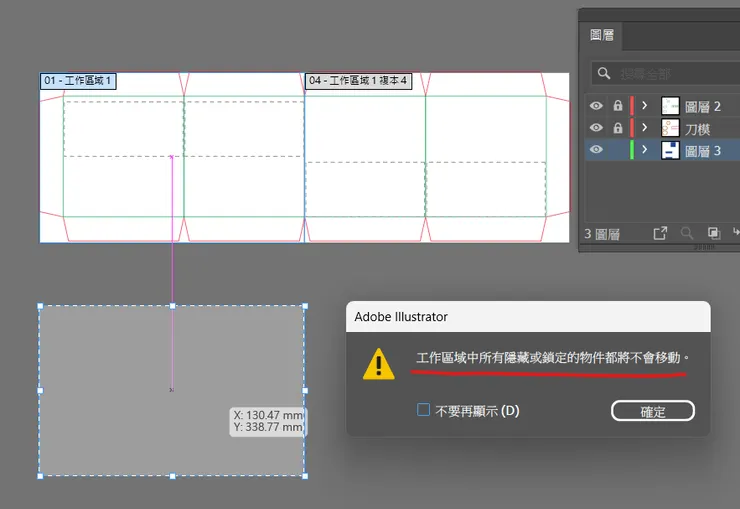Viewport: 740px width, 509px height.
Task: Click the warning triangle icon in dialog
Action: click(378, 364)
